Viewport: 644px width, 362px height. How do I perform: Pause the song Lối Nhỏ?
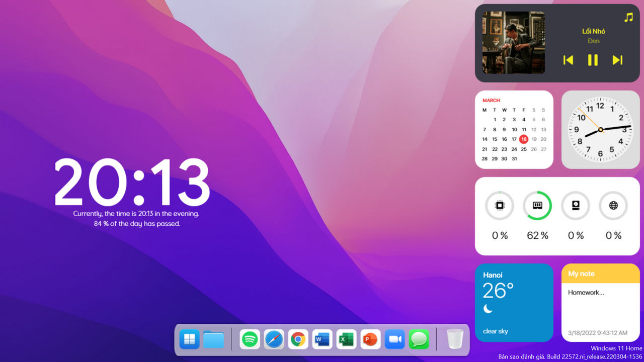(x=593, y=60)
